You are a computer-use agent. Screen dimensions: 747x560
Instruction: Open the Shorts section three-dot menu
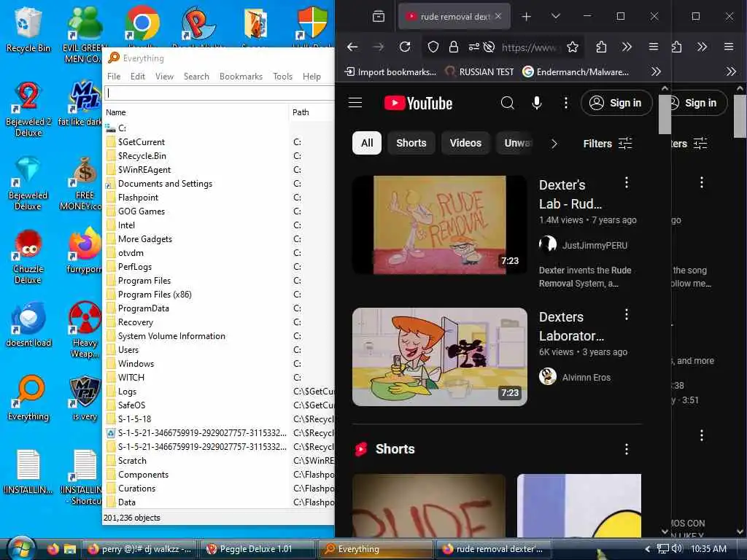[627, 448]
